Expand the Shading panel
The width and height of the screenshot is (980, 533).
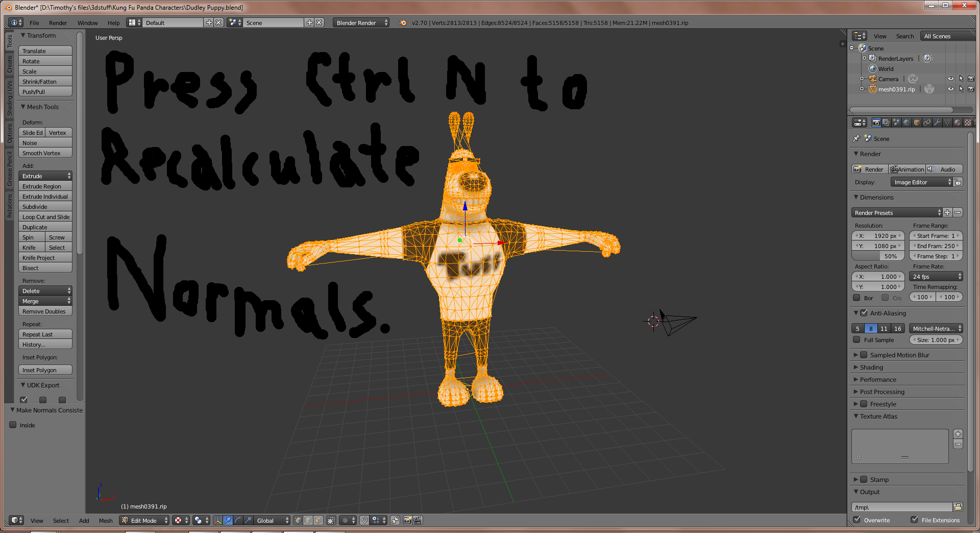coord(871,367)
